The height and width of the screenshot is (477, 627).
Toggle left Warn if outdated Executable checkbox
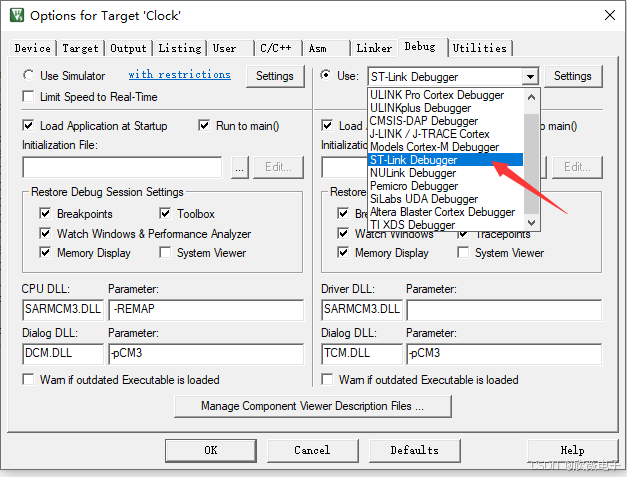click(x=28, y=379)
